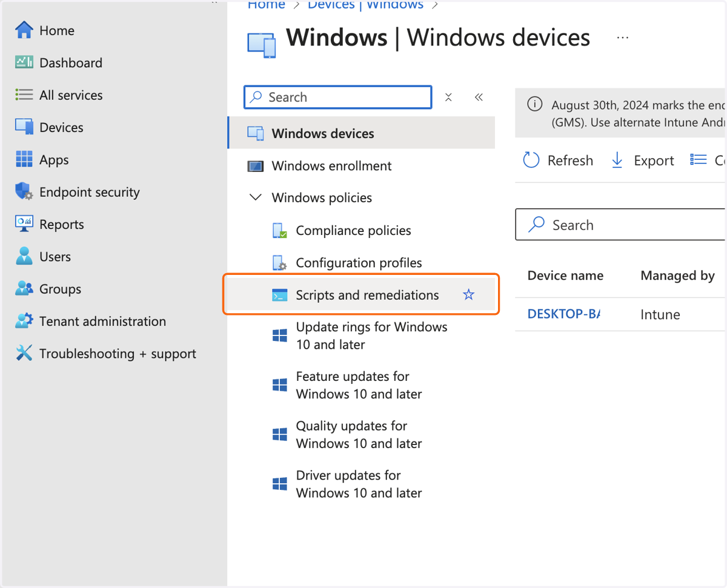Screen dimensions: 727x588
Task: Focus the menu Search field
Action: [338, 97]
